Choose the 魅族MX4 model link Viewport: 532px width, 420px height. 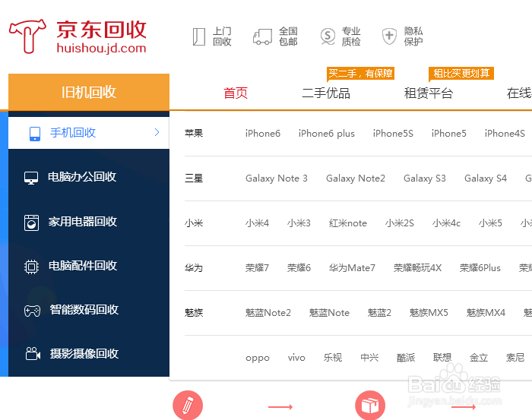[x=486, y=313]
